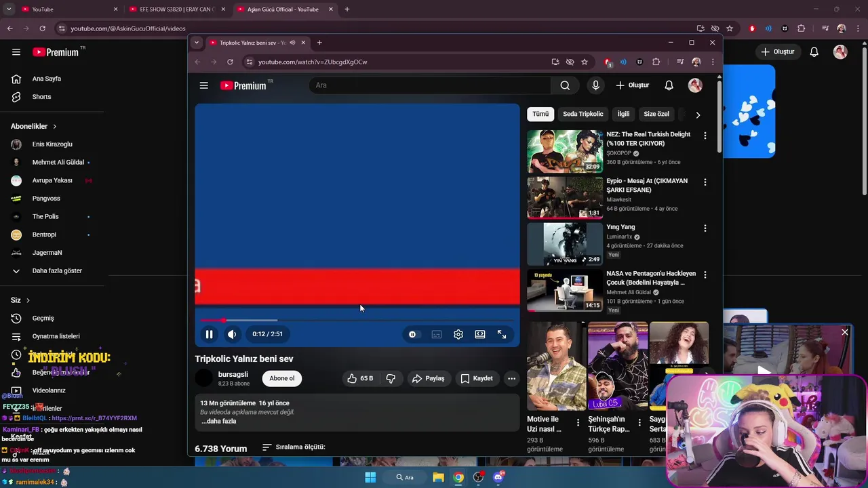Open extensions puzzle icon in front window
This screenshot has height=488, width=868.
coord(656,62)
